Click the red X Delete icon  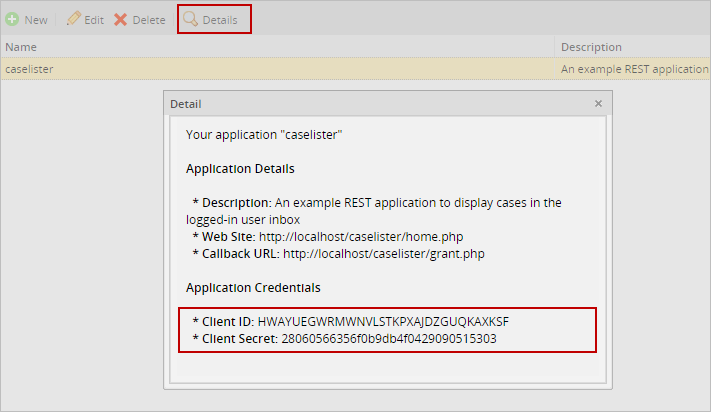(x=121, y=19)
